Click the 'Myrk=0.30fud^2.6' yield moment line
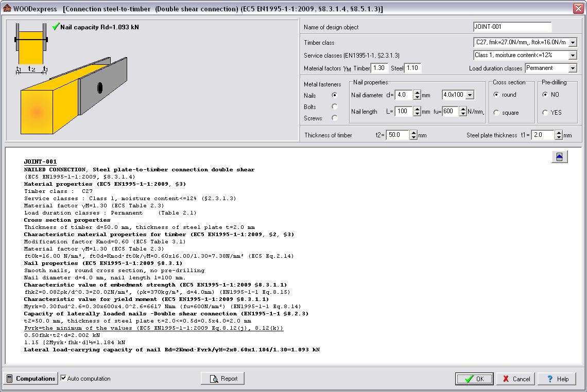Screen dimensions: 587x392 click(163, 306)
